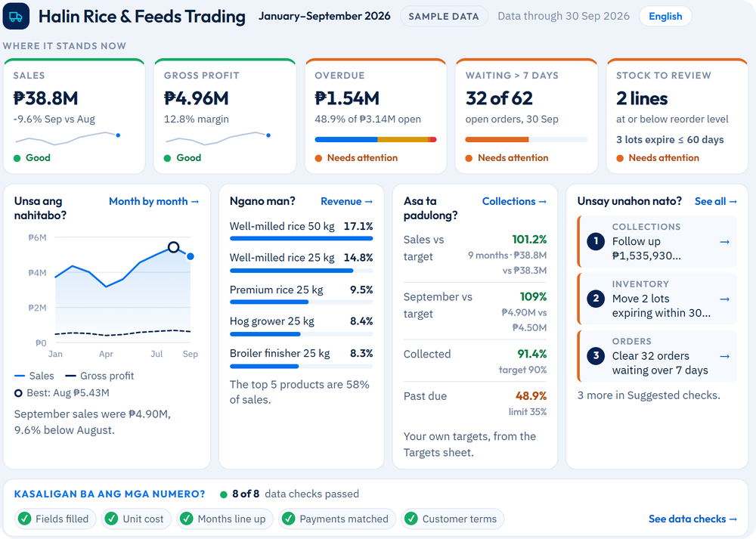This screenshot has width=756, height=539.
Task: Click the Unit cost check icon
Action: click(x=111, y=519)
